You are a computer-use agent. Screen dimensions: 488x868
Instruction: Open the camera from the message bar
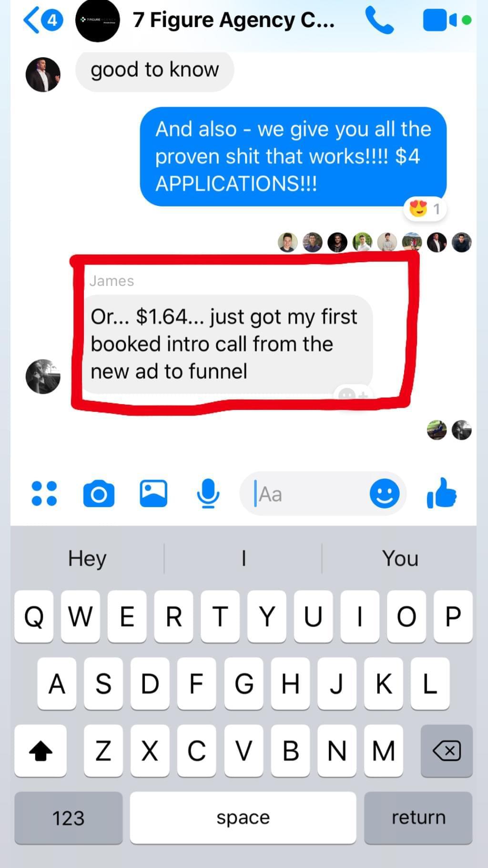[99, 494]
